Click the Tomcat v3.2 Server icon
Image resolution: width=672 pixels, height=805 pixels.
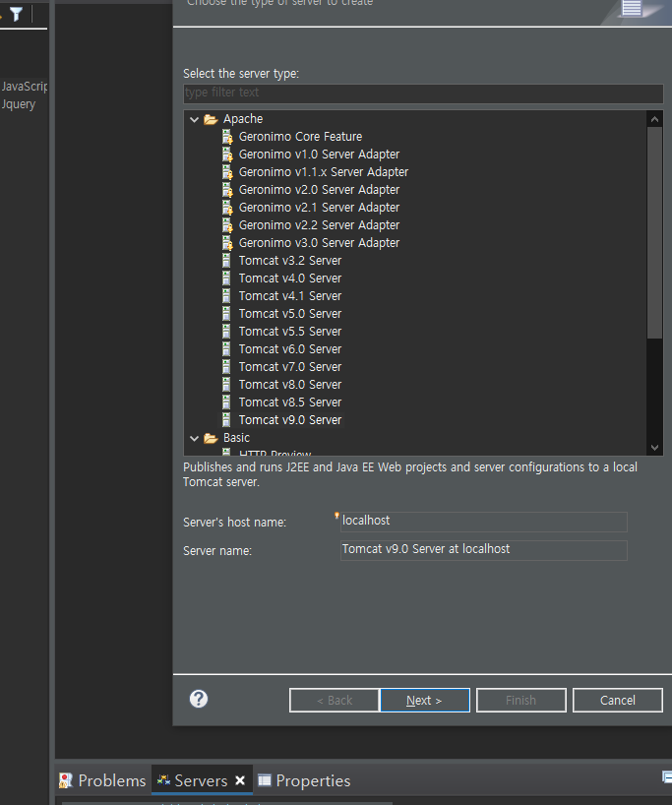tap(226, 260)
